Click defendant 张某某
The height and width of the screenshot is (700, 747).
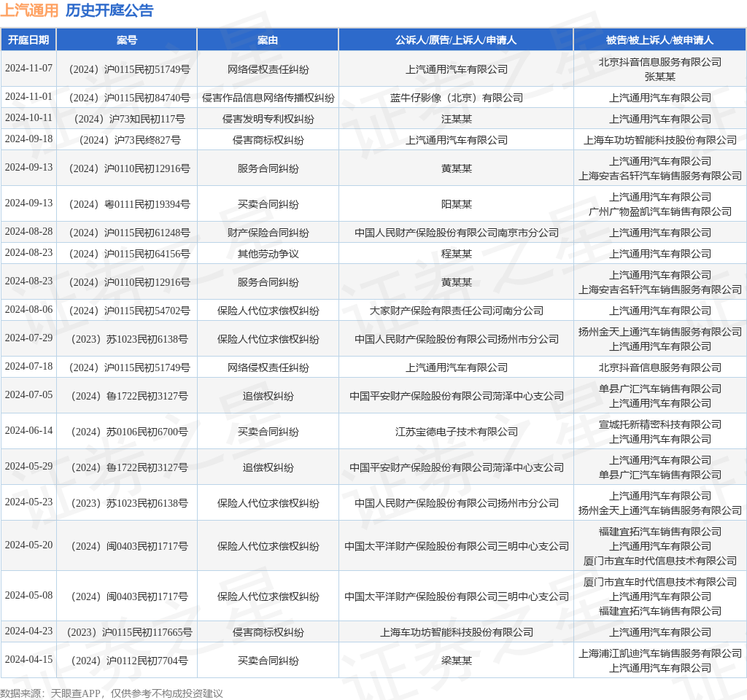click(x=660, y=77)
